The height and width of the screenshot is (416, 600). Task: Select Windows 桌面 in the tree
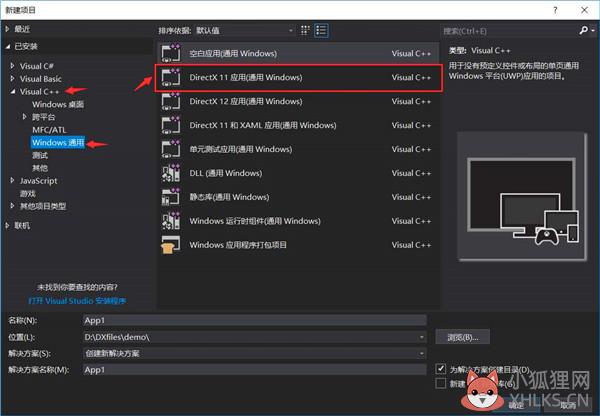pos(58,104)
